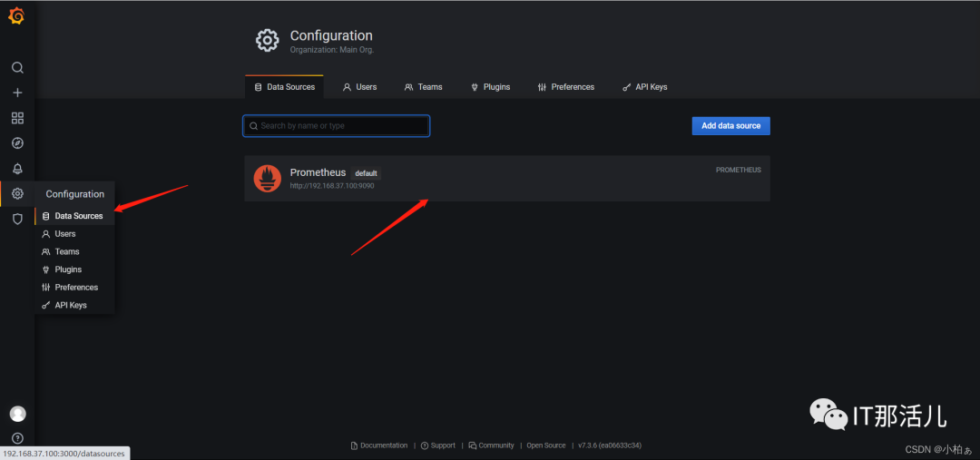Switch to the Data Sources tab
The image size is (980, 460).
click(284, 87)
